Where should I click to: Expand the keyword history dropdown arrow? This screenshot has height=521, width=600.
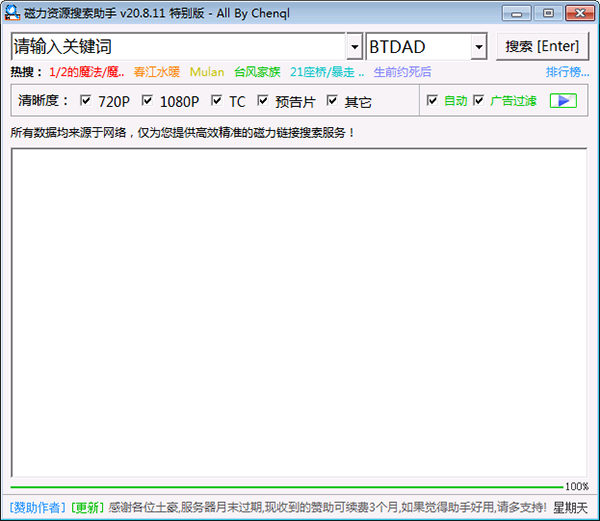click(354, 47)
